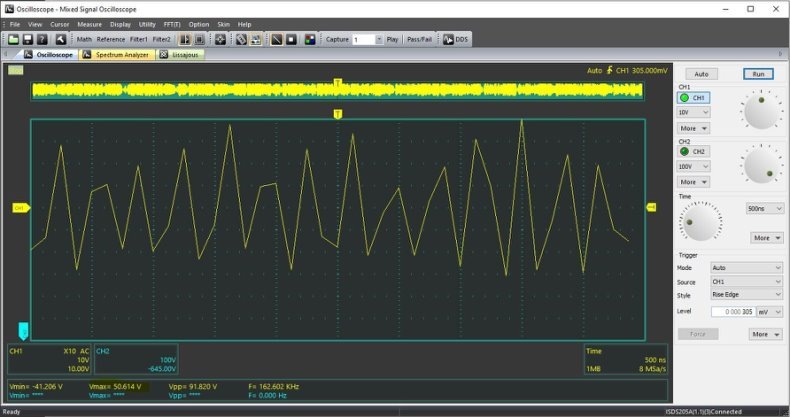The image size is (790, 417).
Task: Click the Time horizontal knob
Action: (x=700, y=222)
